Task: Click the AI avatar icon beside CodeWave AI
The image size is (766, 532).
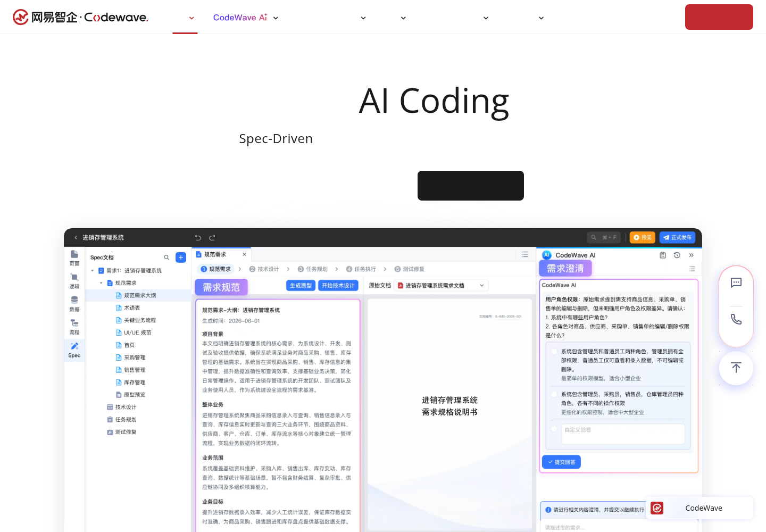Action: click(547, 255)
